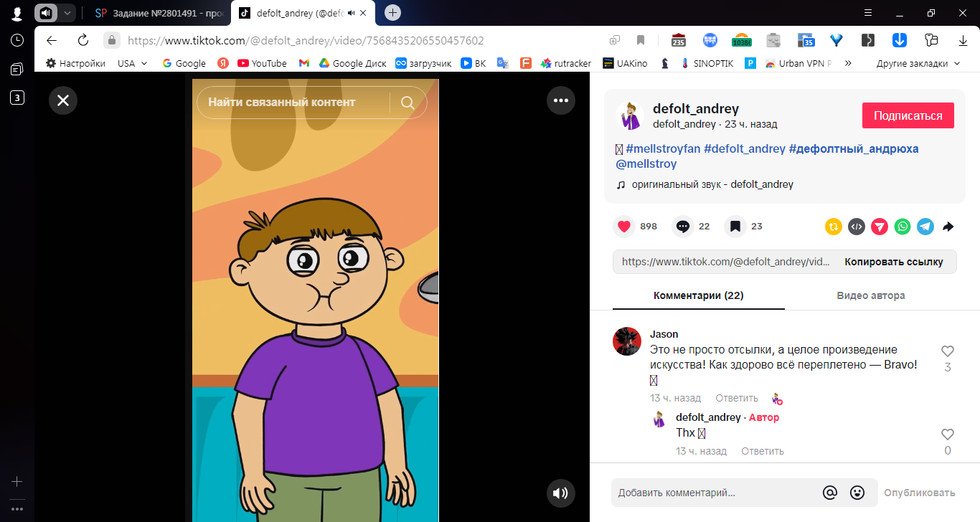The width and height of the screenshot is (980, 522).
Task: Open the defolt_andrey profile avatar
Action: click(x=630, y=115)
